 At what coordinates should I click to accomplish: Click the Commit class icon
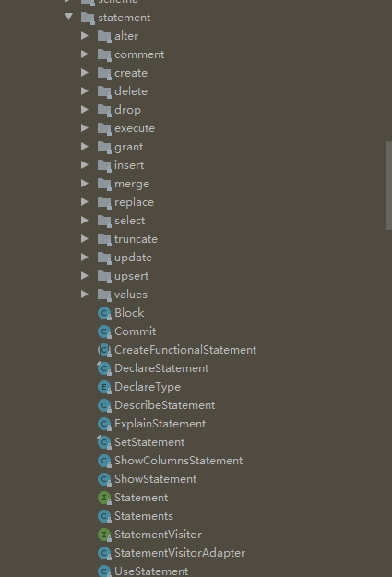(104, 331)
